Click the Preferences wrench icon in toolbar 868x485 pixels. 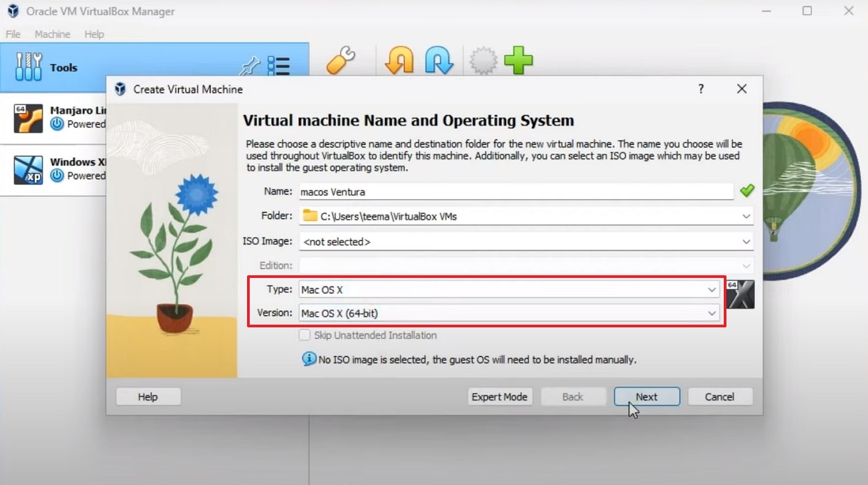pos(341,61)
